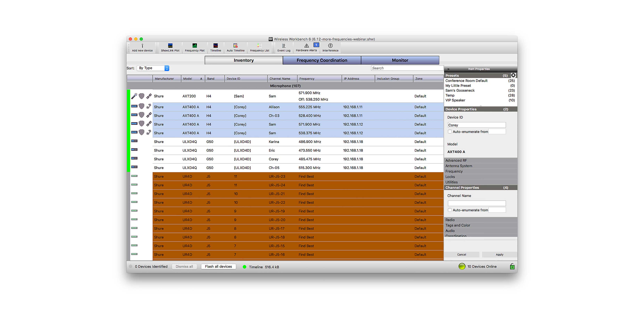Open the Auto Timeline tool

(236, 47)
